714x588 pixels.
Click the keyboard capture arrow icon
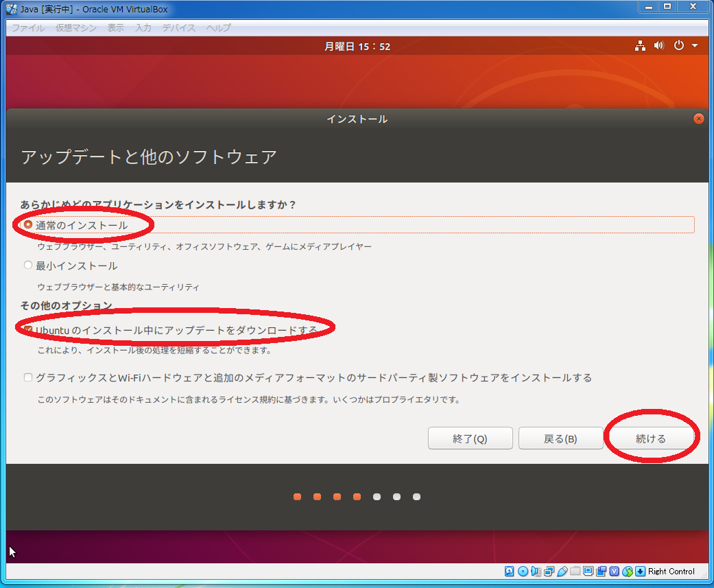640,571
